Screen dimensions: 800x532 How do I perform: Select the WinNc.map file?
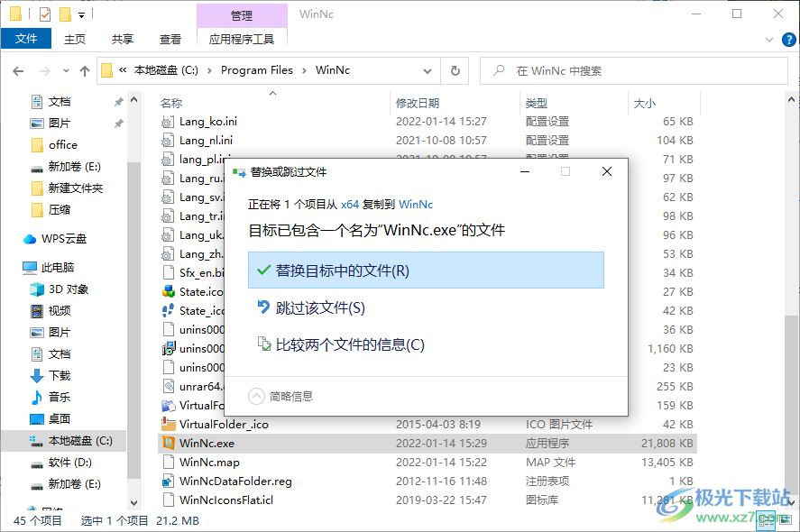(209, 463)
